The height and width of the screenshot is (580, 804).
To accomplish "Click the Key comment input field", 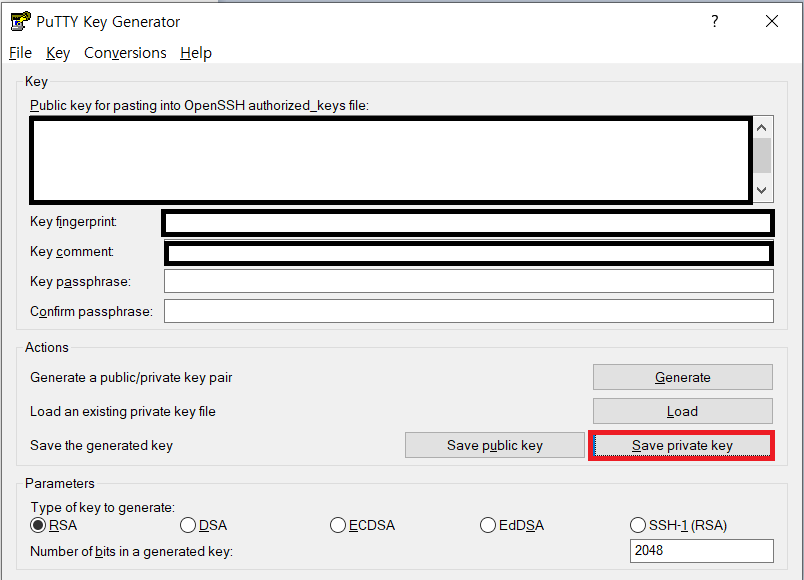I will click(x=469, y=253).
